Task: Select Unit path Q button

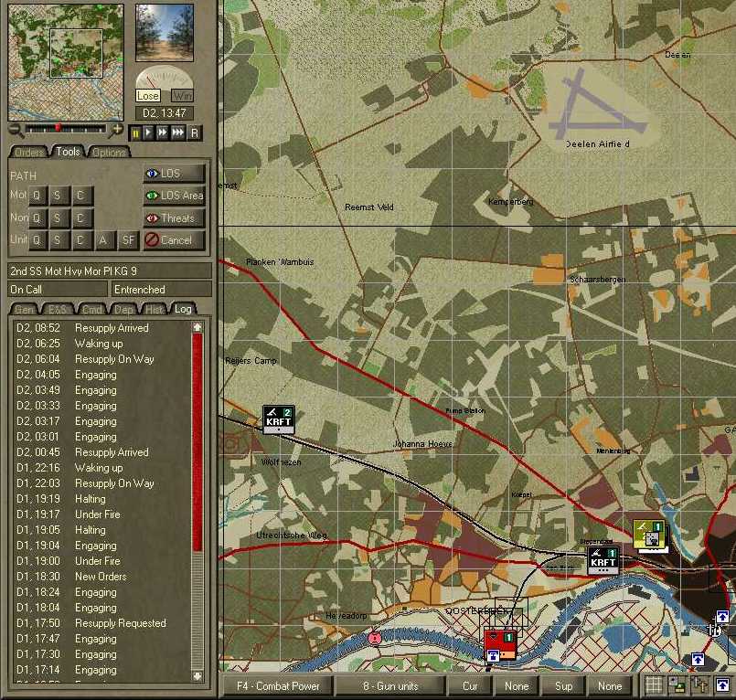Action: [37, 240]
